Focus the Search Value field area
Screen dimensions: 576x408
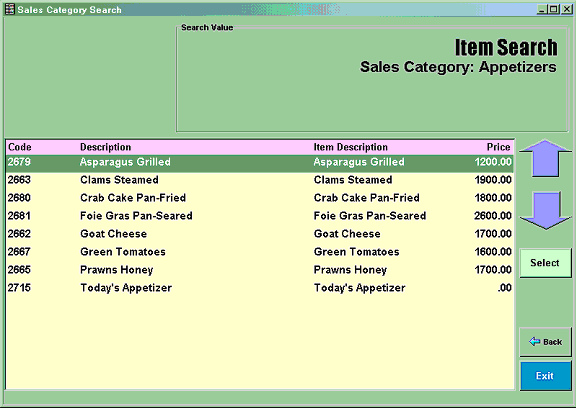(372, 79)
